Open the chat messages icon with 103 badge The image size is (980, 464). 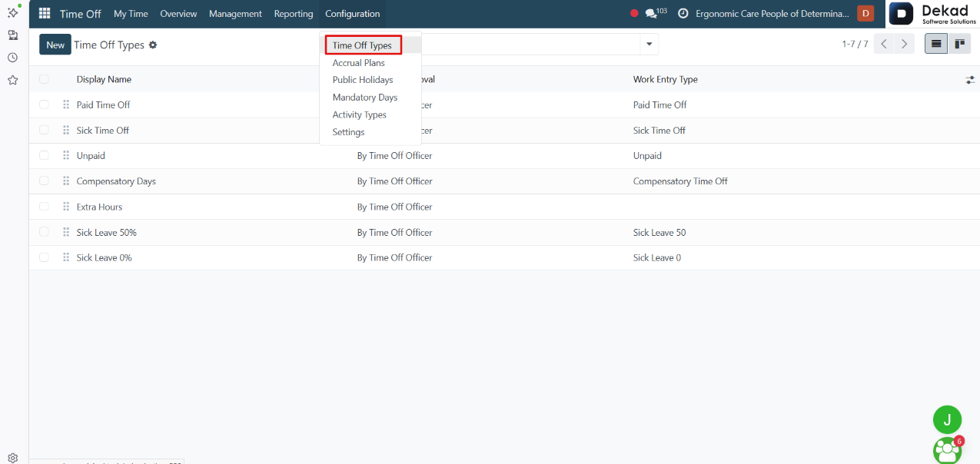656,13
